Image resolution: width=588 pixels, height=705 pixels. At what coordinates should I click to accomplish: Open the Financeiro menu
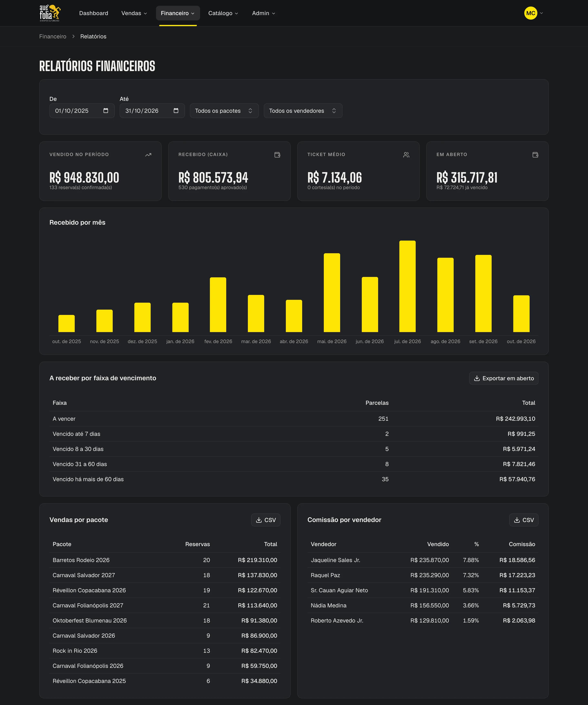pos(178,13)
